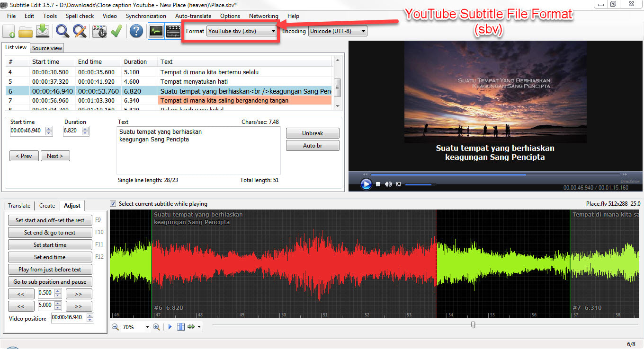
Task: Decrease Duration with down stepper
Action: [86, 133]
